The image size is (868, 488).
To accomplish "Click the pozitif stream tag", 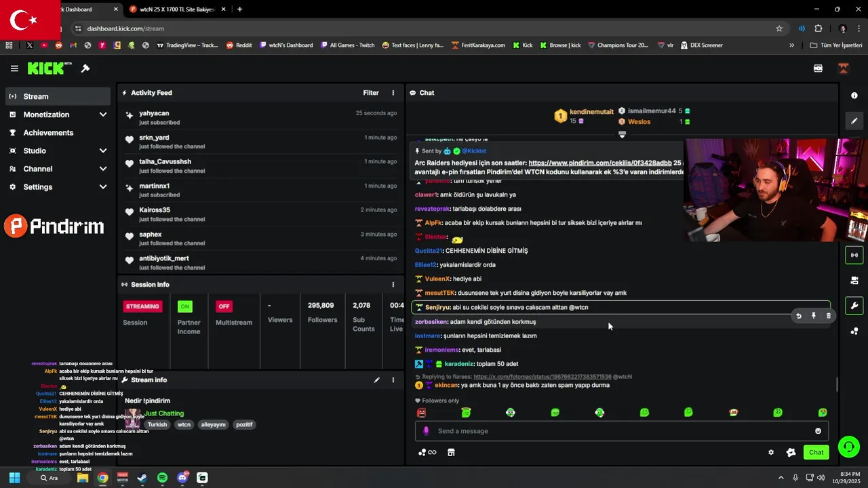I will click(x=244, y=425).
